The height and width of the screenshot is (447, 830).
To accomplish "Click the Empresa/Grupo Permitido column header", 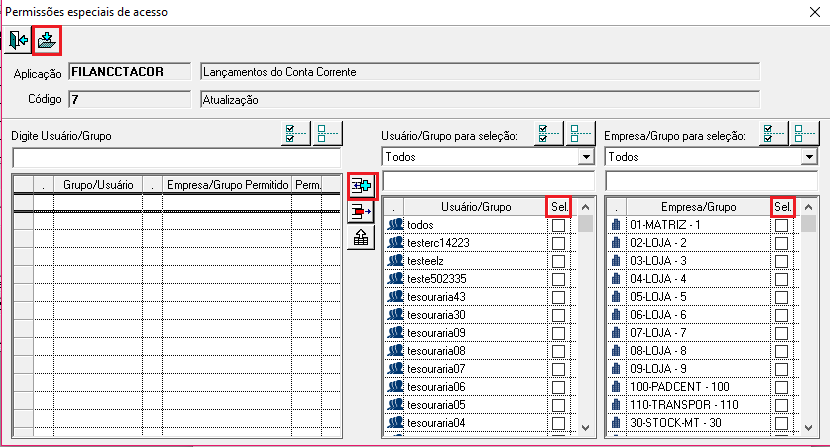I will (227, 185).
